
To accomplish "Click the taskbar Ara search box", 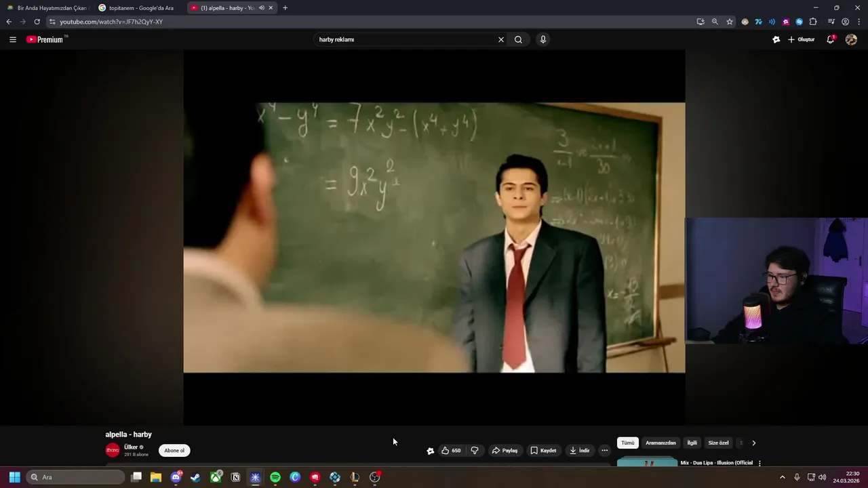I will 76,477.
